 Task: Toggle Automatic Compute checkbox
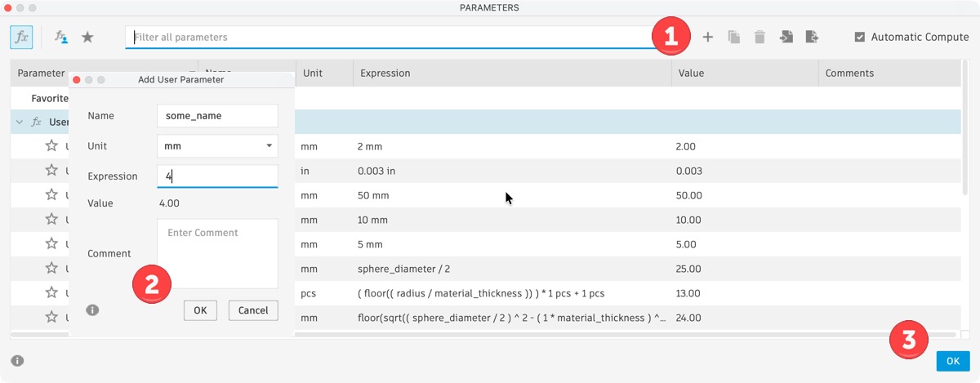click(x=859, y=38)
